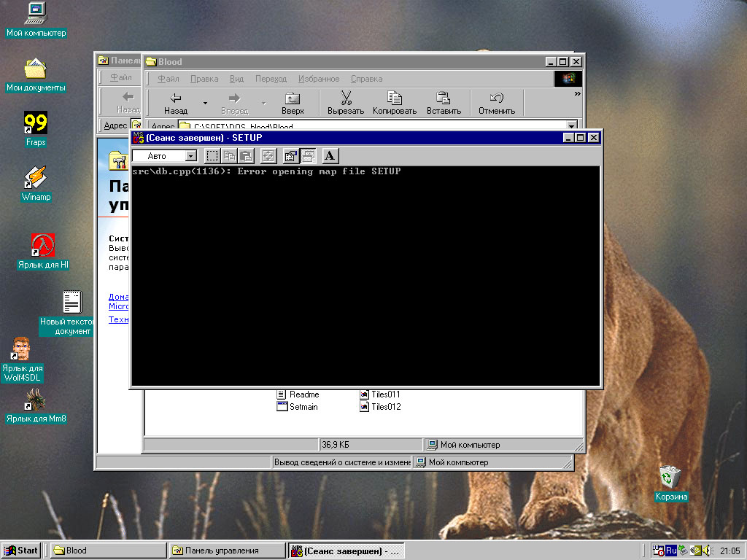Click the Start button
747x560 pixels.
tap(21, 551)
